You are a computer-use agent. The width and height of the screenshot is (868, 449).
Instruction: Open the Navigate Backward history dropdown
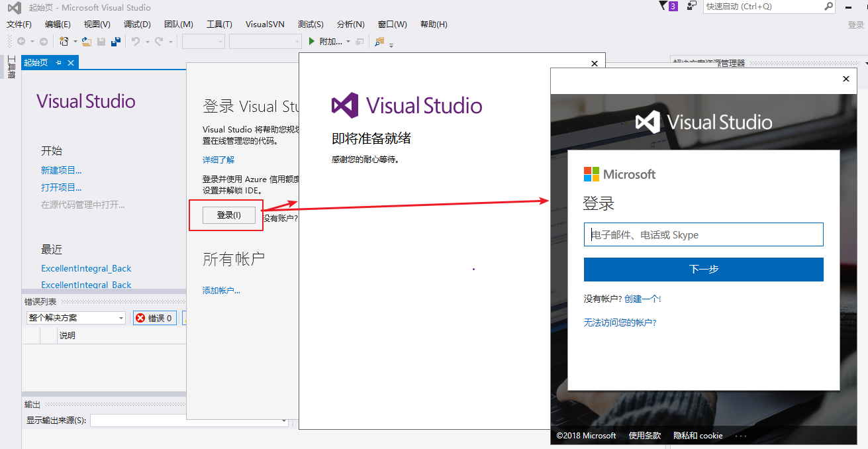pyautogui.click(x=31, y=41)
